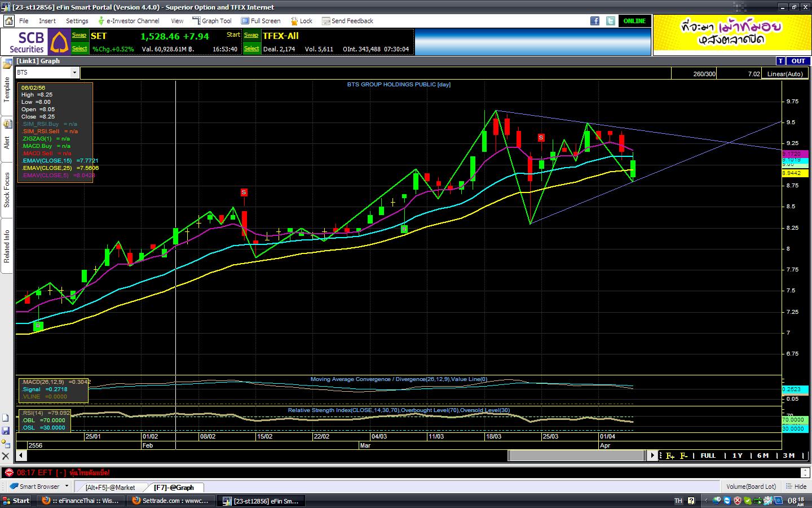
Task: Open the Settings menu
Action: 77,21
